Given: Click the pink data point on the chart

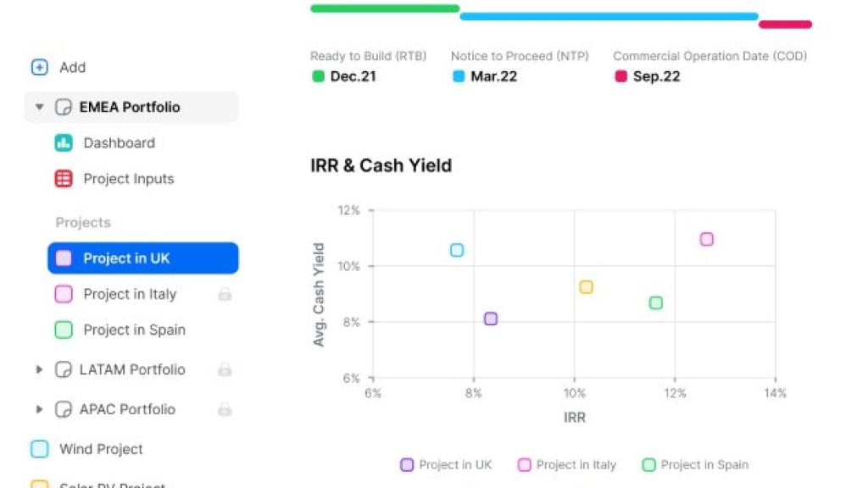Looking at the screenshot, I should 706,239.
